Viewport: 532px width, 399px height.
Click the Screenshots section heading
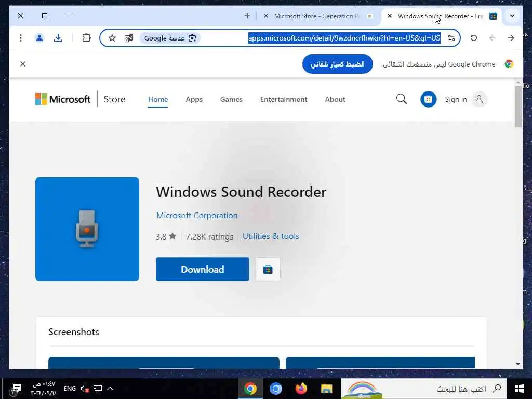tap(74, 332)
